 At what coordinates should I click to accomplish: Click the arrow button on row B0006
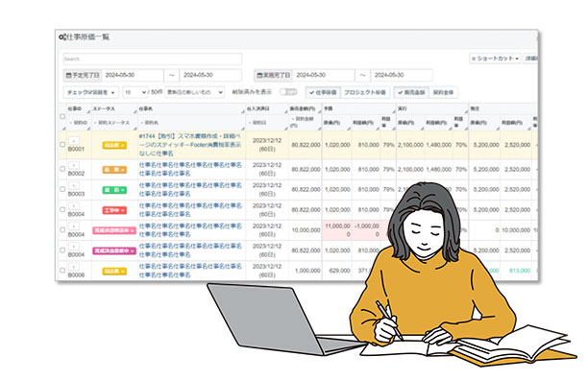pyautogui.click(x=74, y=267)
